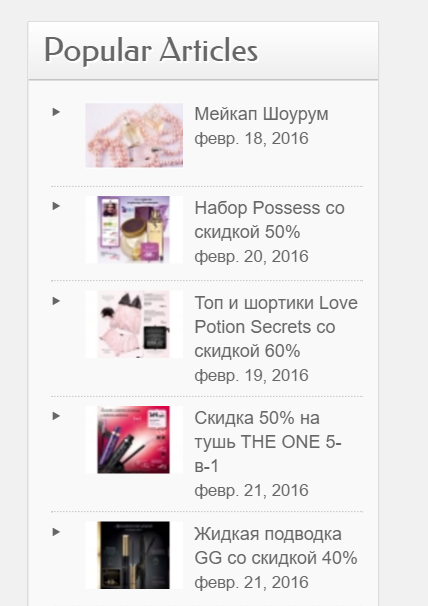Open the pearl necklace perfume thumbnail
428x606 pixels.
[x=134, y=135]
